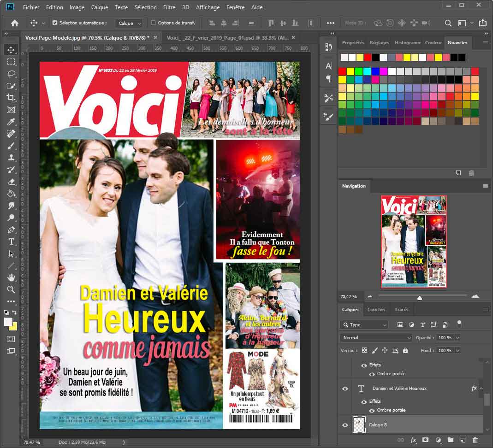Create a new layer group folder
The image size is (493, 448).
pyautogui.click(x=450, y=440)
